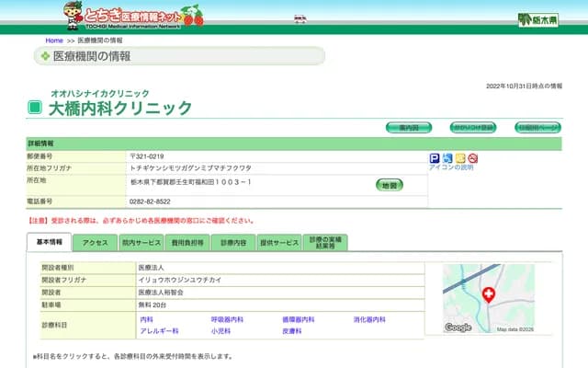588x368 pixels.
Task: Open the Home breadcrumb link
Action: tap(54, 41)
